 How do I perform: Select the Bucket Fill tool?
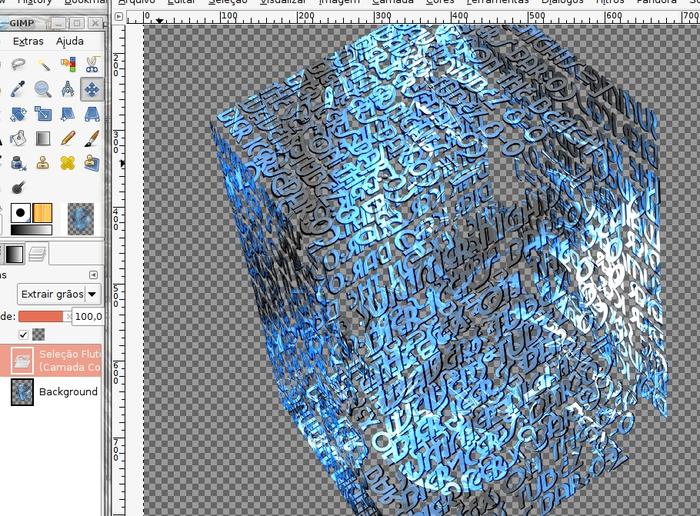click(18, 138)
